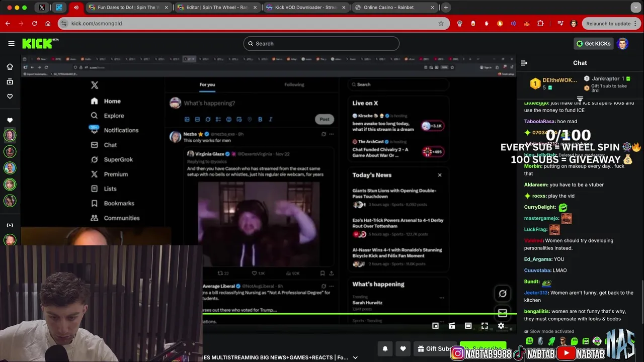Click LuckFrag username in chat

point(536,229)
